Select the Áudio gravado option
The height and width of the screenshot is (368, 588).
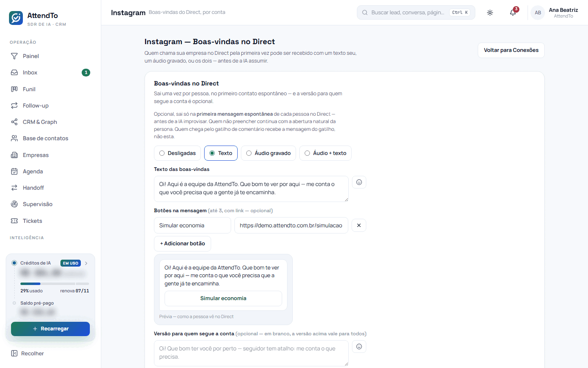coord(268,153)
